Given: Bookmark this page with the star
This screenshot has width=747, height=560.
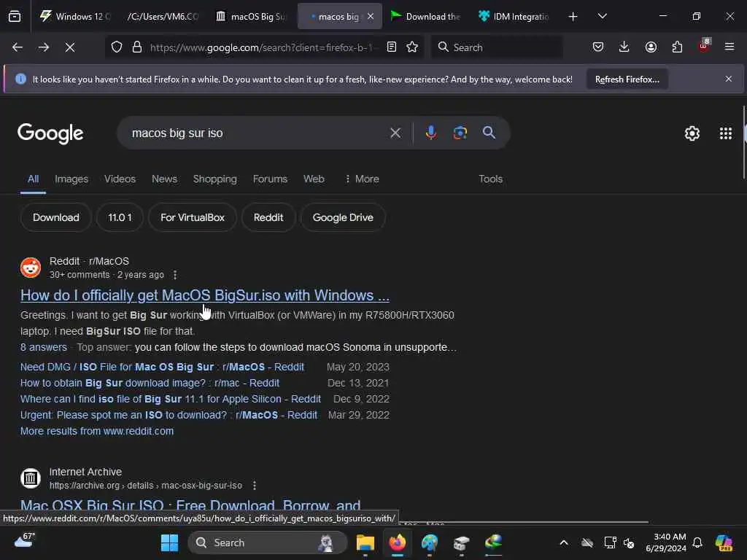Looking at the screenshot, I should (x=412, y=47).
